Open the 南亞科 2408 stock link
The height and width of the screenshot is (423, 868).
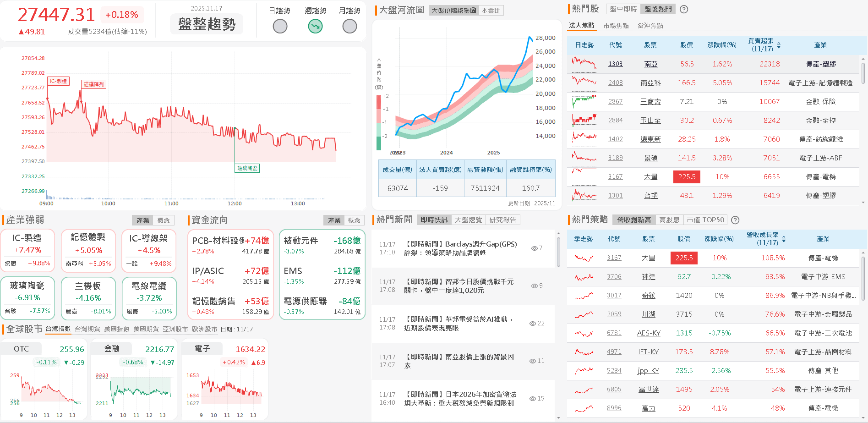pos(650,82)
